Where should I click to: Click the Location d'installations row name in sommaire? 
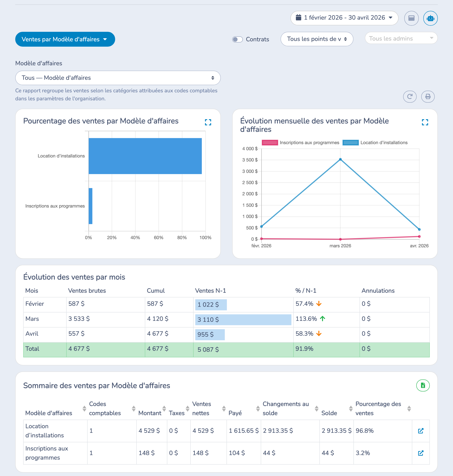point(45,431)
